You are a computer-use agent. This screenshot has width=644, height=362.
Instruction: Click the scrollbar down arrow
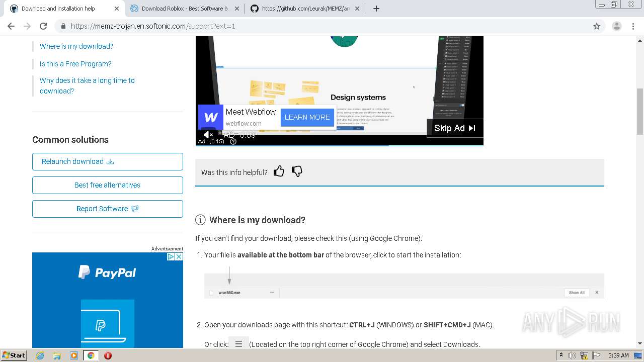pyautogui.click(x=640, y=343)
